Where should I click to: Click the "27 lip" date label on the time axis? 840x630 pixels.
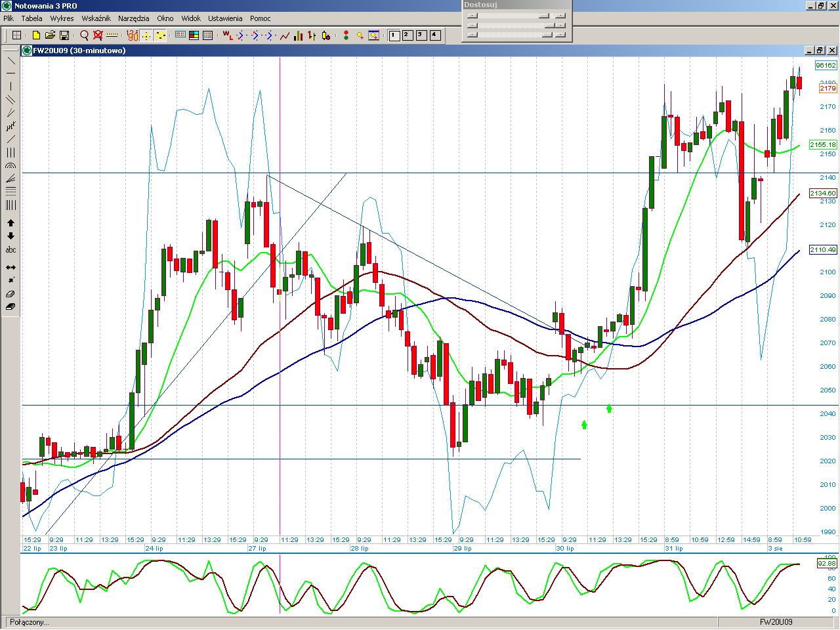(257, 548)
